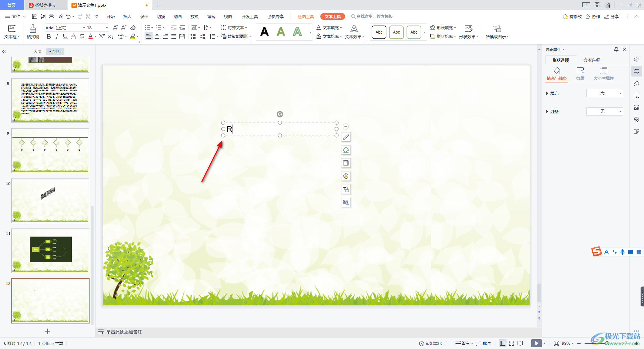Toggle Bold formatting
The image size is (644, 349).
(49, 37)
